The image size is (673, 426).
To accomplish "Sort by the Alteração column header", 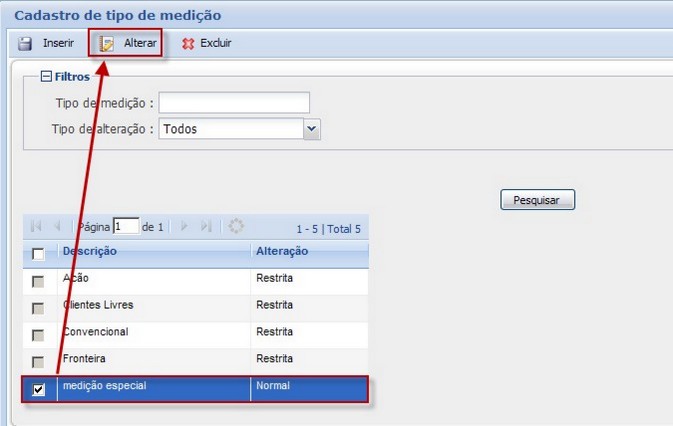I will click(x=282, y=251).
